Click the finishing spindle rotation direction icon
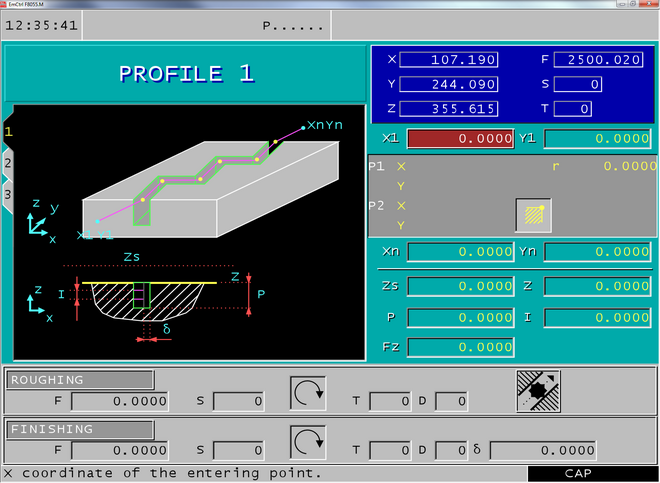The height and width of the screenshot is (483, 660). (x=308, y=441)
